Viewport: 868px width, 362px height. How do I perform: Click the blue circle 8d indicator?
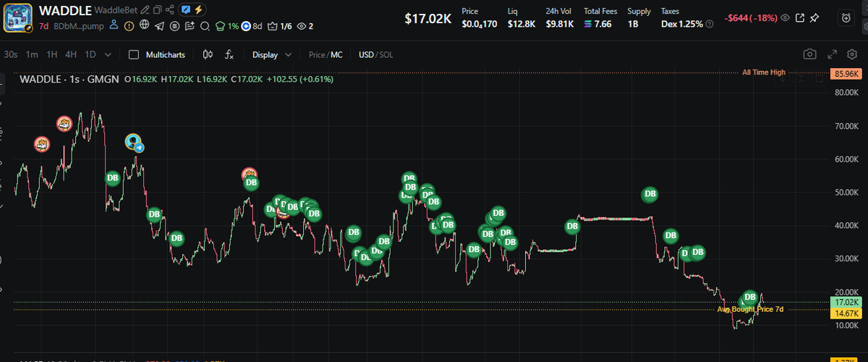(x=252, y=26)
